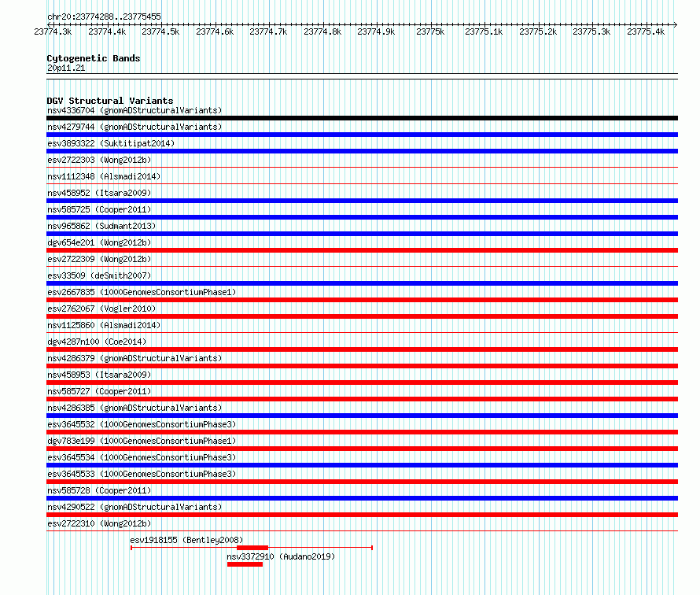Click the 20p11.21 band label
700x595 pixels.
(x=66, y=68)
